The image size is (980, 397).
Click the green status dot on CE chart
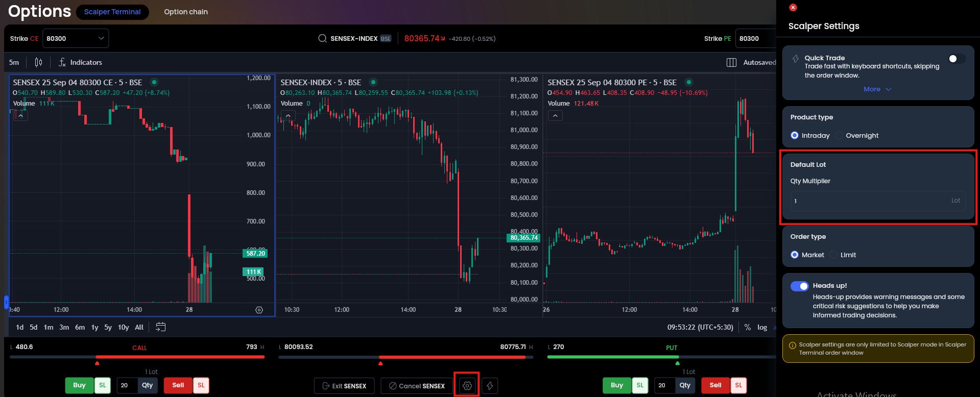(x=154, y=82)
